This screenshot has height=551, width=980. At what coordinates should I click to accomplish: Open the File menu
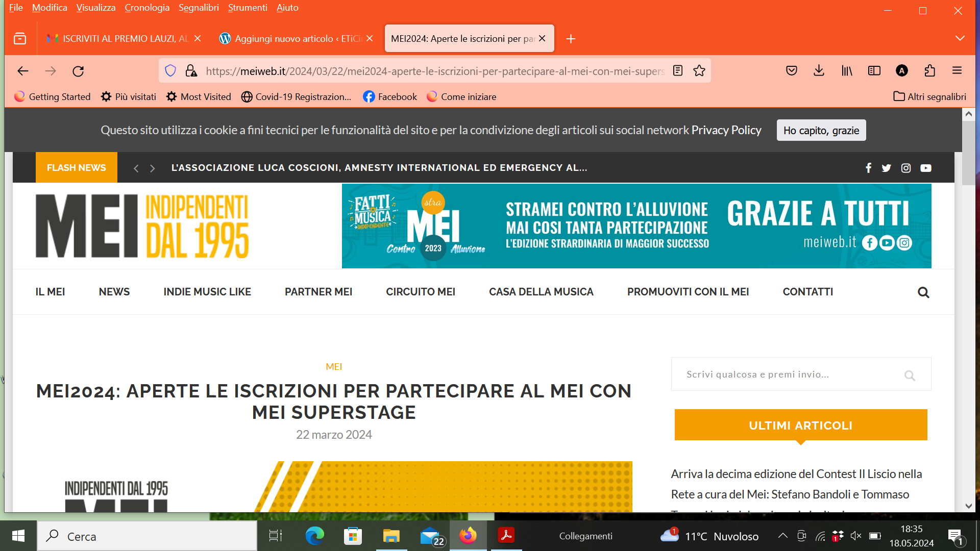tap(16, 8)
